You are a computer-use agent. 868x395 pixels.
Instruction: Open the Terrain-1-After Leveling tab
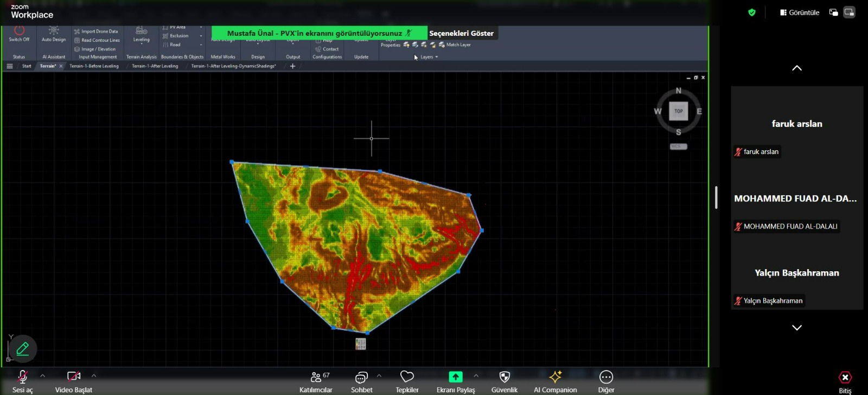pos(155,66)
